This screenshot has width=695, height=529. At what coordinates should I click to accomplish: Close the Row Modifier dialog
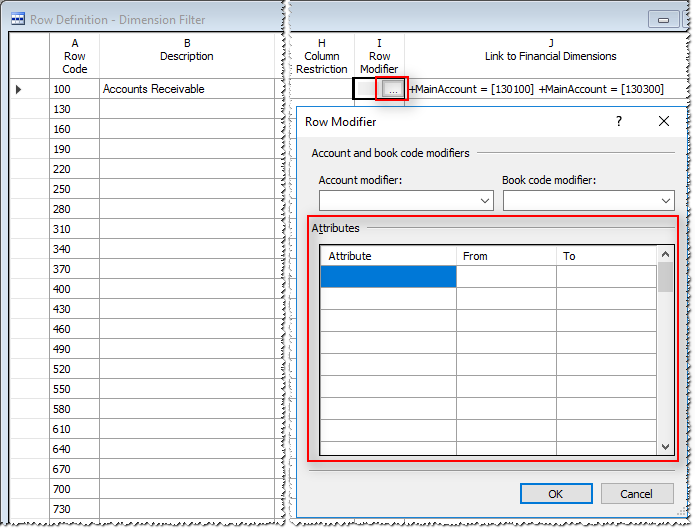(663, 121)
